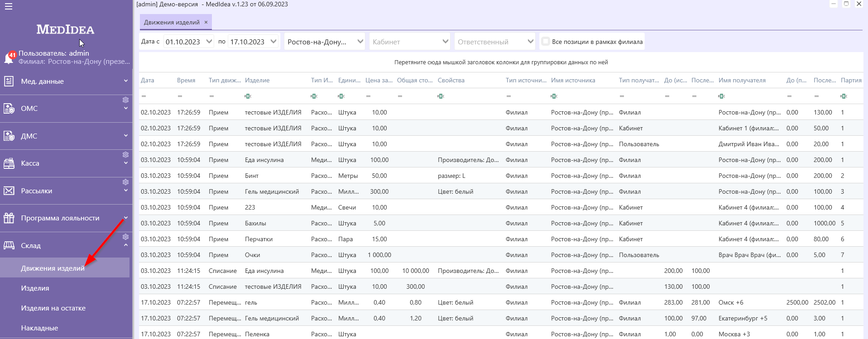Click the Мед. данные clipboard icon

point(9,81)
